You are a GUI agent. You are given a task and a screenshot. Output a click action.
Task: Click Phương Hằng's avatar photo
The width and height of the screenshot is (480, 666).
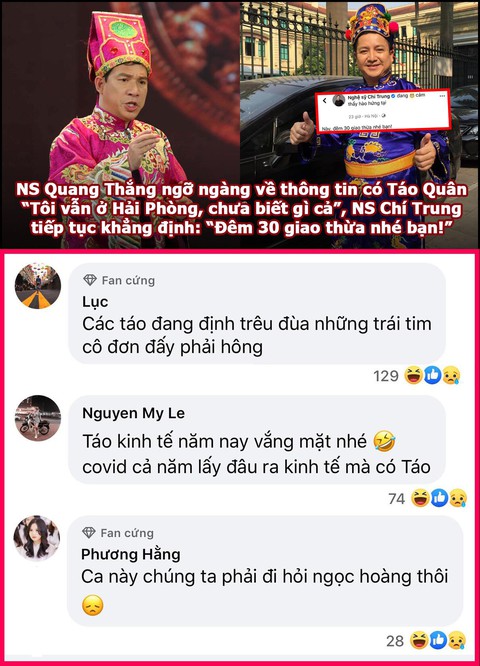(x=37, y=538)
